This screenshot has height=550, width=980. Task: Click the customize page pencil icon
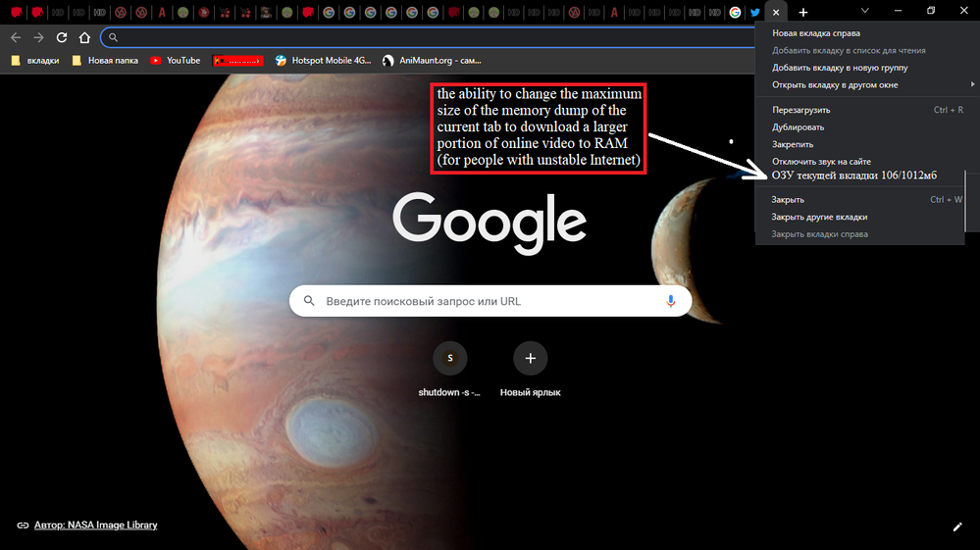tap(956, 526)
